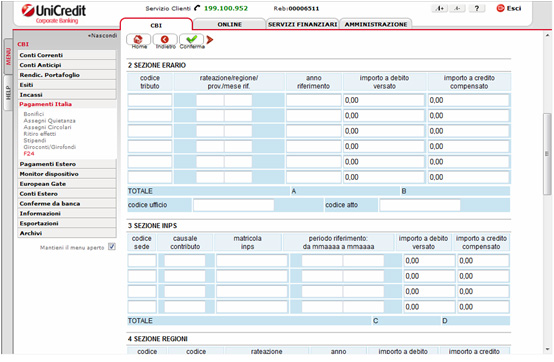Screen dimensions: 554x362
Task: Click the 2 SEZIONE ERARIO heading
Action: point(157,65)
